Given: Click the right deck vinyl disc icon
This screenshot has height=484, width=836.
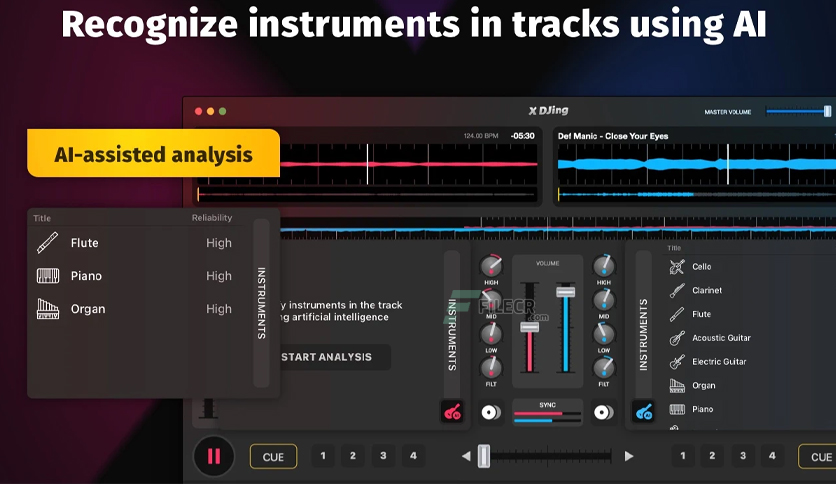Looking at the screenshot, I should coord(604,412).
